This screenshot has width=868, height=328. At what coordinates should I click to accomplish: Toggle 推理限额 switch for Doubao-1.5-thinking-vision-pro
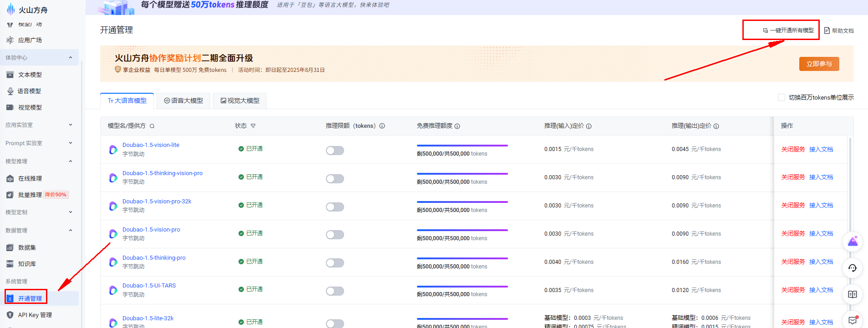point(335,179)
